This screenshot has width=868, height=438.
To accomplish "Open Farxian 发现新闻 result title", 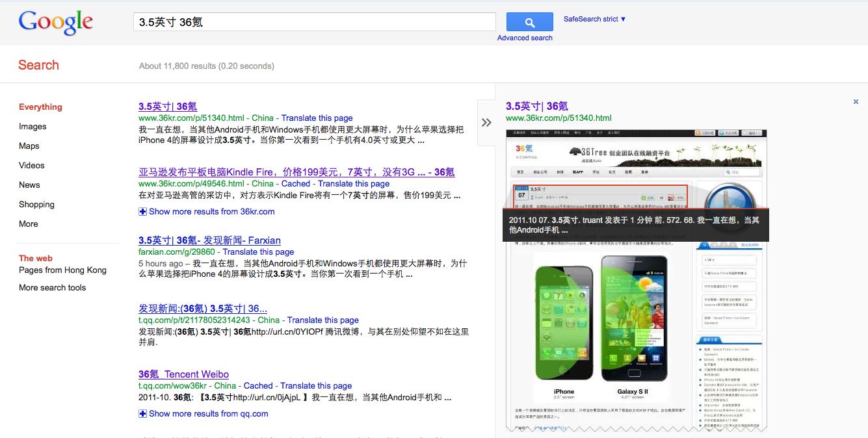I will click(209, 240).
